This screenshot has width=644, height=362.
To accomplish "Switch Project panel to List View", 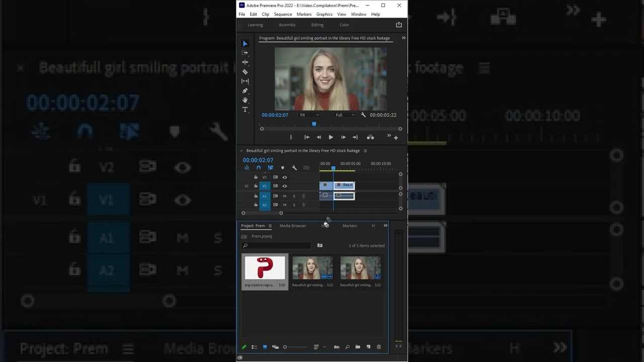I will (x=254, y=347).
